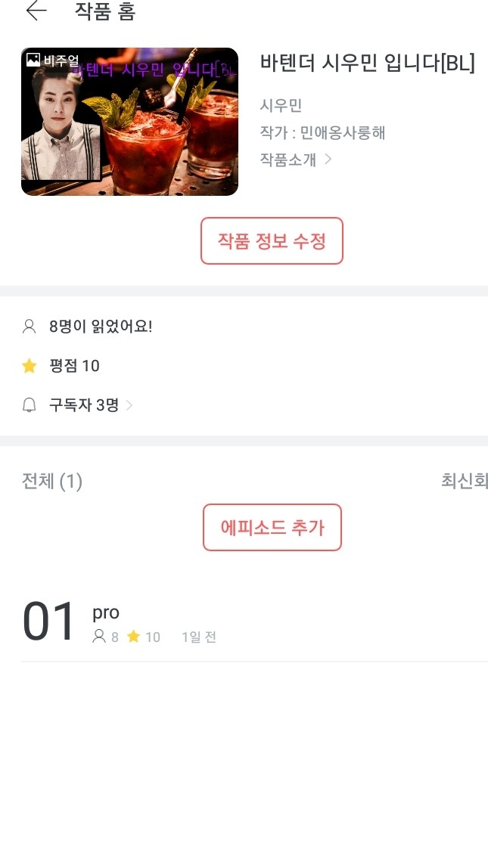Tap the 8명이 읽었어요! reader count text

coord(101,327)
